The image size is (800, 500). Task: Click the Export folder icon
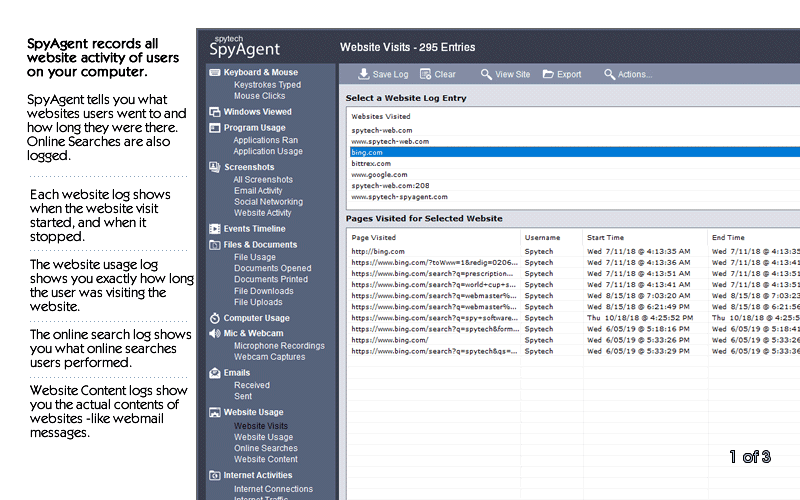click(548, 74)
